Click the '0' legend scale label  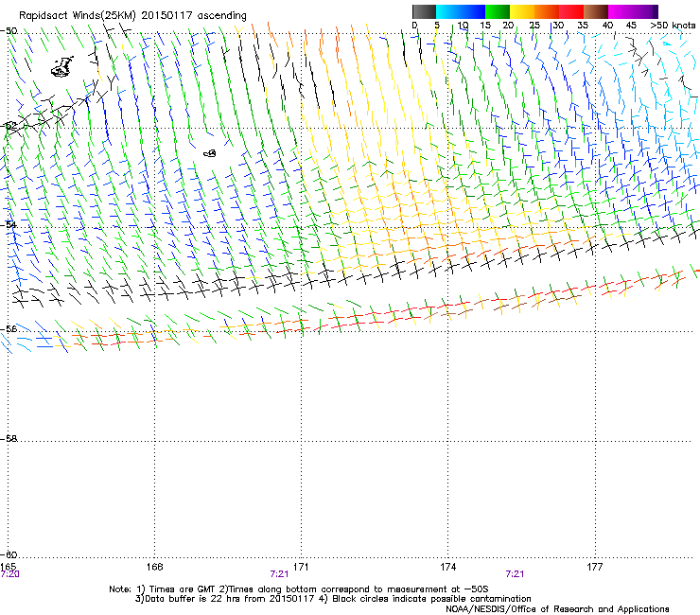[414, 26]
